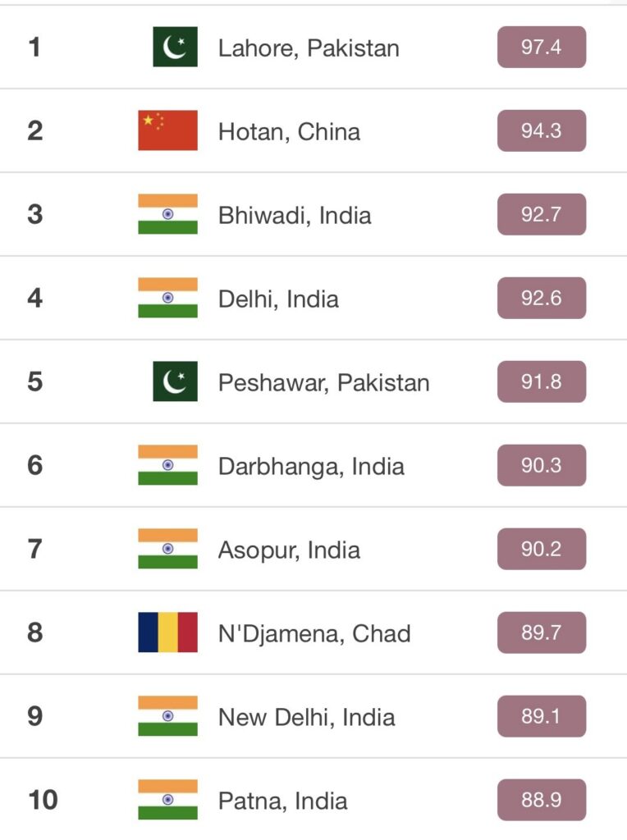Click the 94.3 score badge
Image resolution: width=627 pixels, height=840 pixels.
(542, 130)
